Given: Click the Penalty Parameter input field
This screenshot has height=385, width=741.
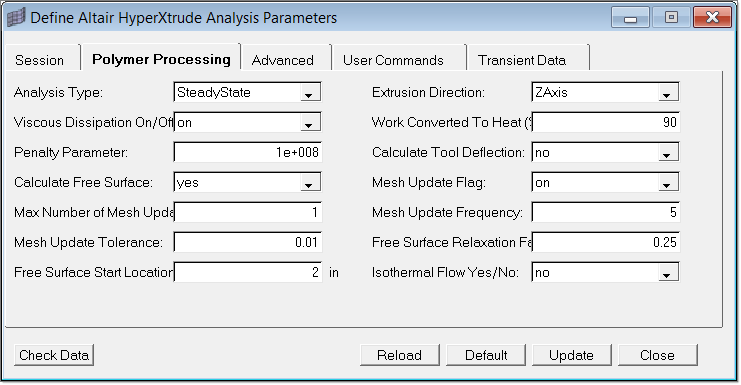Looking at the screenshot, I should pyautogui.click(x=248, y=152).
